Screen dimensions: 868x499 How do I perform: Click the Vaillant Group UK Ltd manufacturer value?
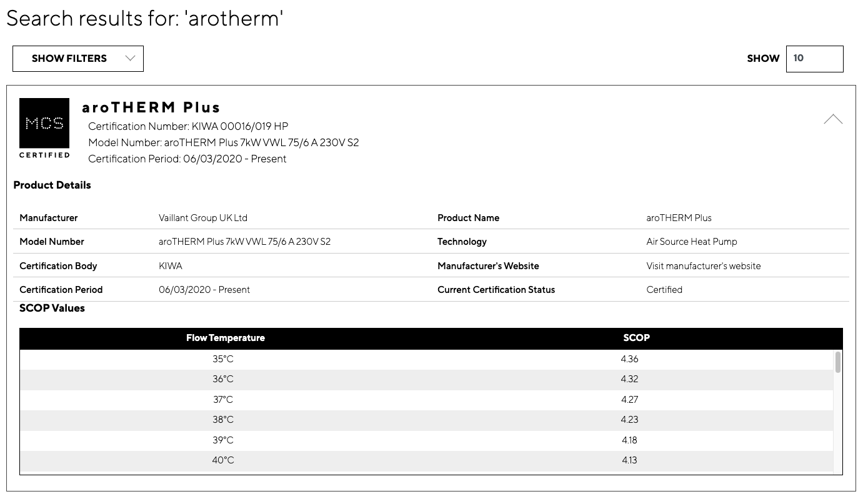point(203,218)
